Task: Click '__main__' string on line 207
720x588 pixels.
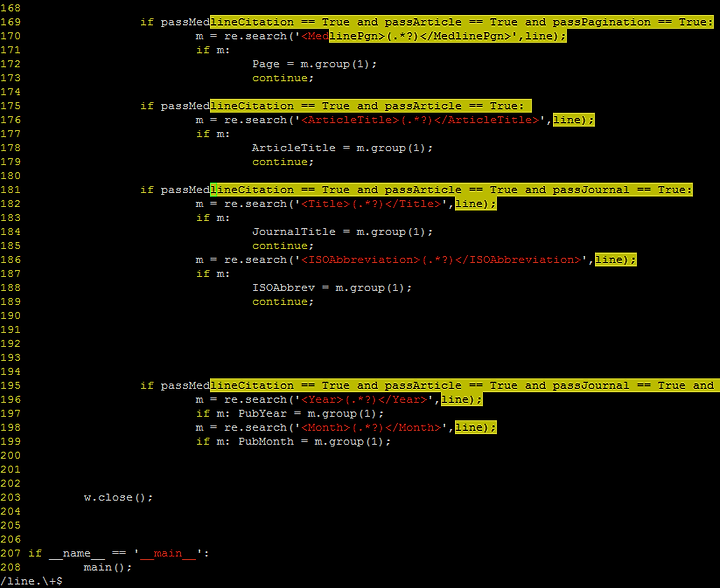Action: [x=168, y=554]
